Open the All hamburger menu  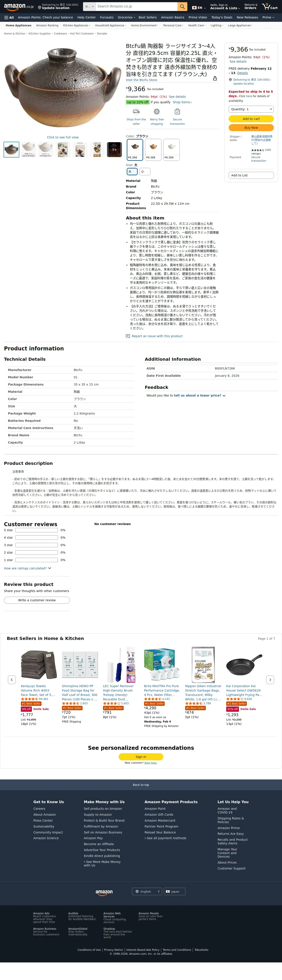[x=9, y=18]
